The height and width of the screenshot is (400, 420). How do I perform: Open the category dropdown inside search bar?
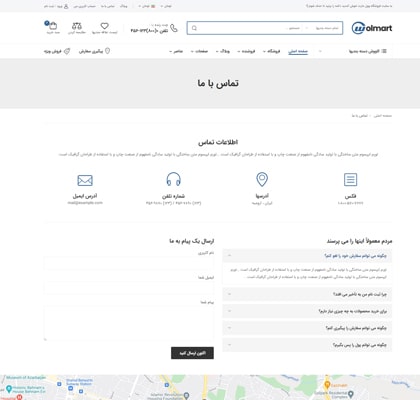[x=323, y=28]
